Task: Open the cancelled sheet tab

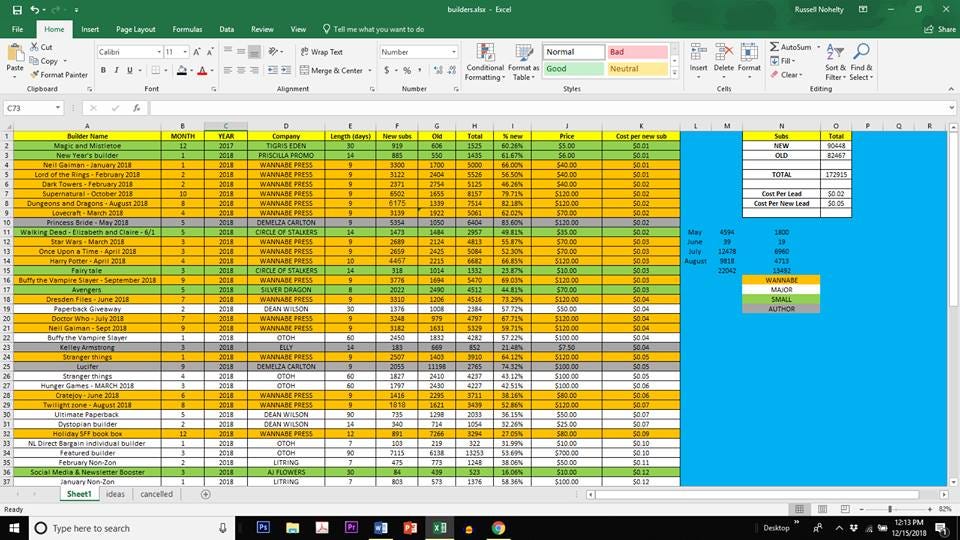Action: pyautogui.click(x=156, y=494)
